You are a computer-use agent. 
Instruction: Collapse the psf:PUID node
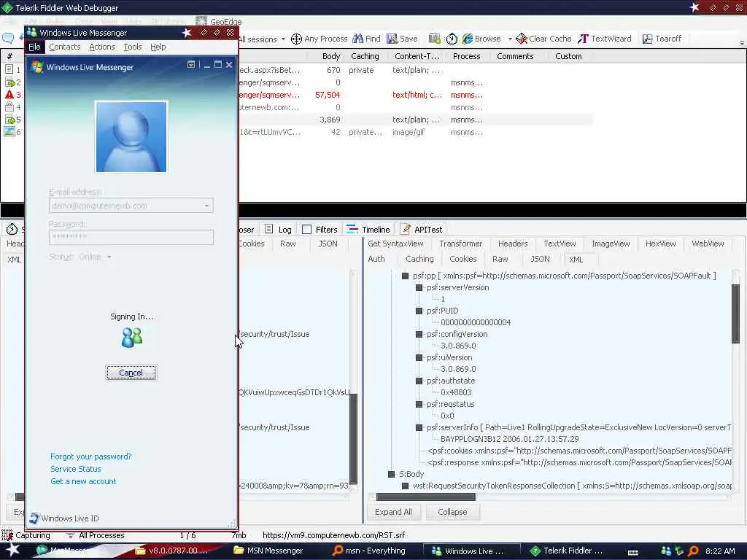(419, 311)
